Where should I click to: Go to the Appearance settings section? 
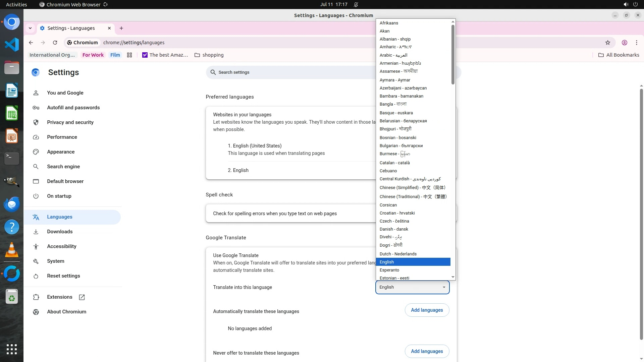tap(61, 152)
